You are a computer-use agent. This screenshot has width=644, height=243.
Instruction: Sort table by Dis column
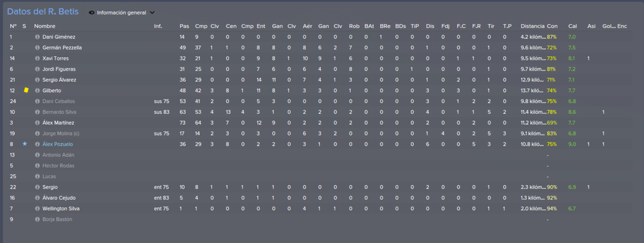tap(430, 26)
